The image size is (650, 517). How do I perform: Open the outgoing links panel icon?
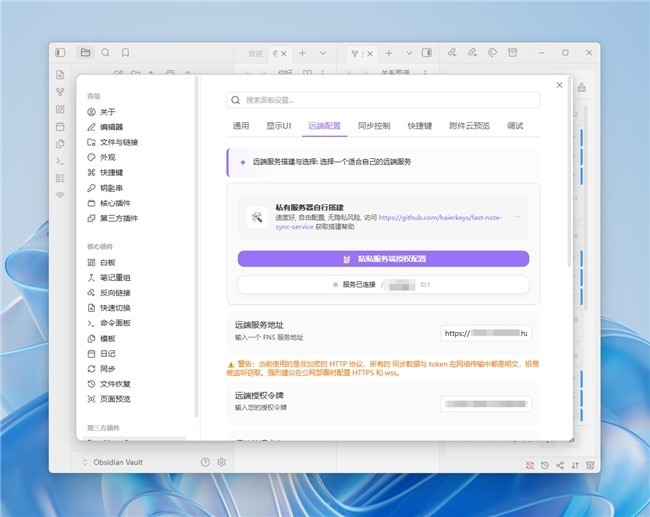pos(472,53)
